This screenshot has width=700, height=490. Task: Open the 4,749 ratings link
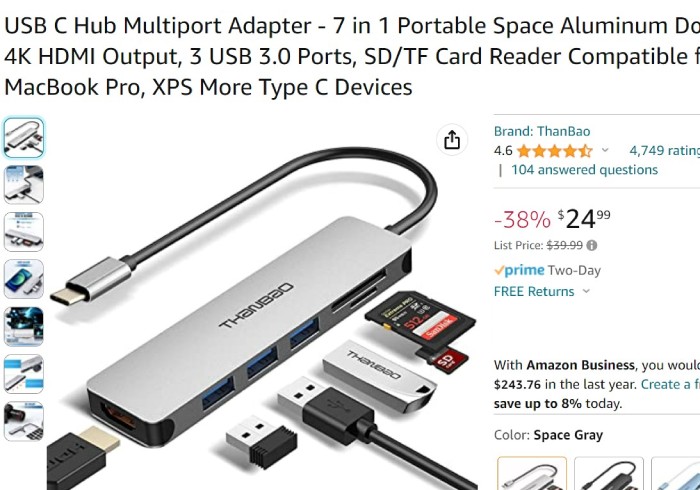[x=664, y=150]
